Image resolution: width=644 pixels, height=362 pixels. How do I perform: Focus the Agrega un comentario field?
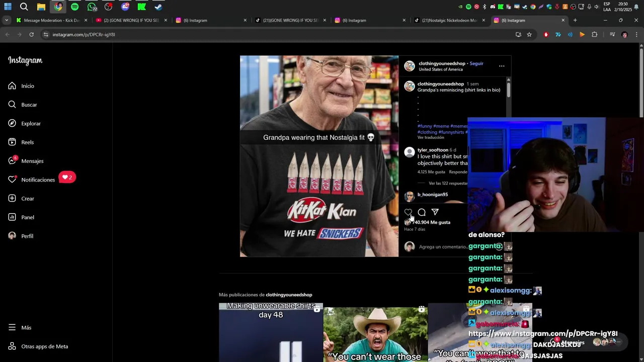443,247
